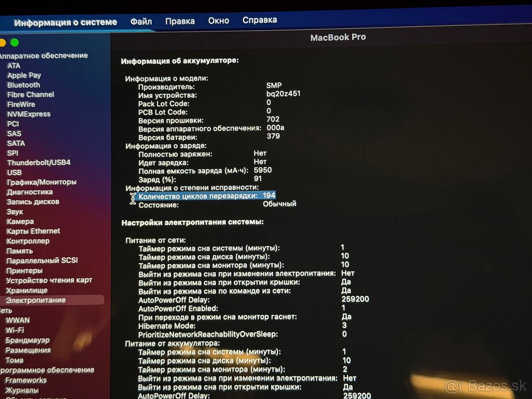Select Frameworks in the sidebar
This screenshot has height=399, width=532.
click(x=26, y=380)
